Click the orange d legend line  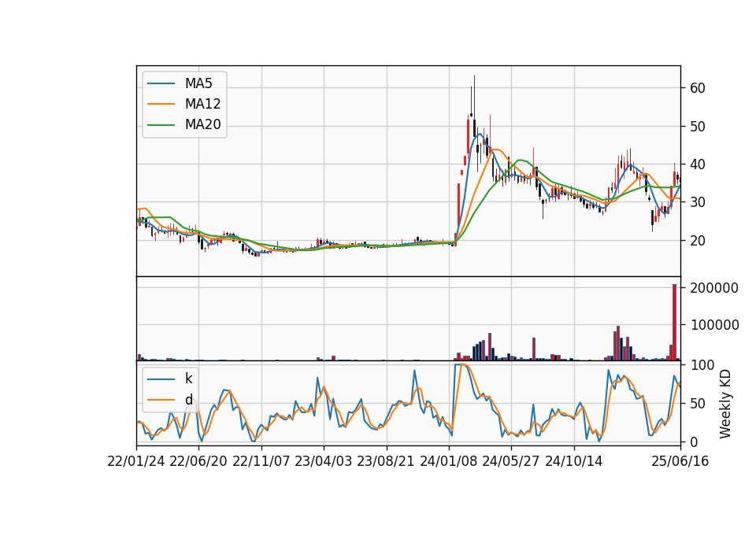[161, 400]
